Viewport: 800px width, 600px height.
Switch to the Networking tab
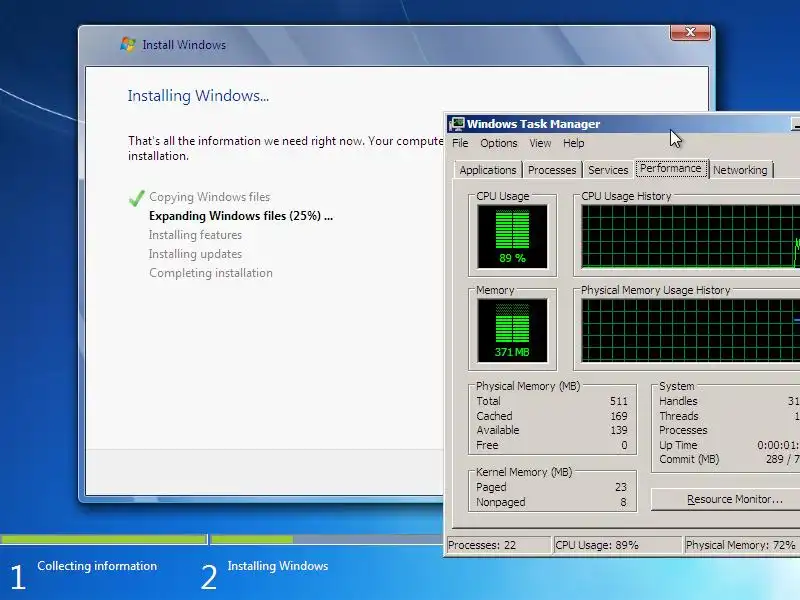(x=740, y=170)
